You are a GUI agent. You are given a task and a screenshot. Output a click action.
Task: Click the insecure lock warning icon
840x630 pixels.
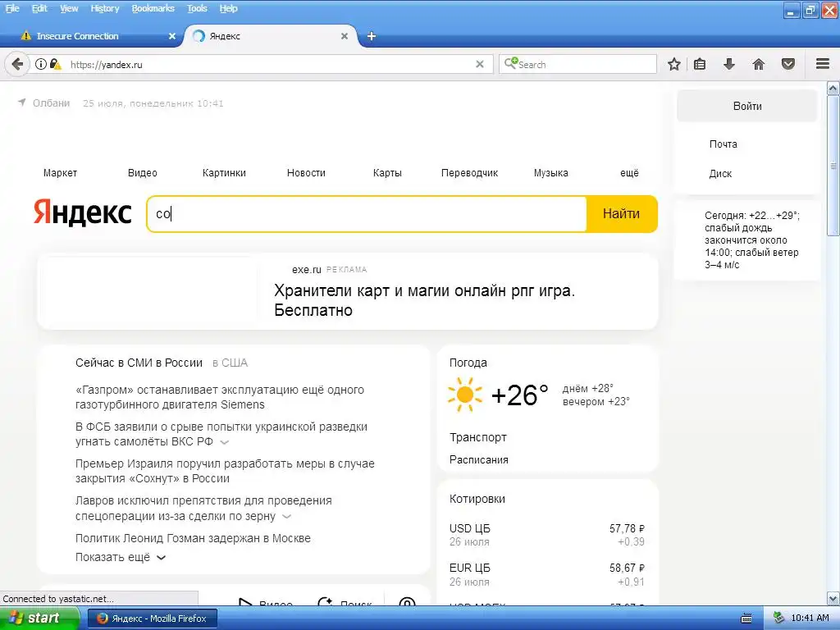(55, 64)
